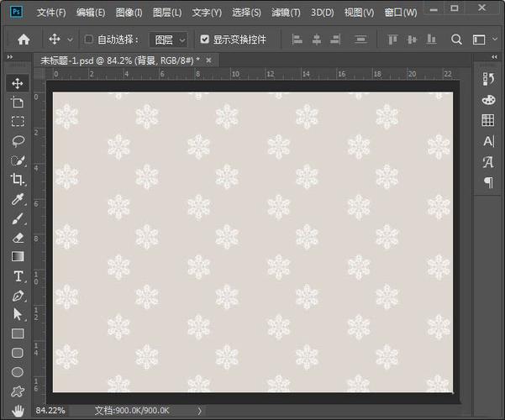Open the History panel icon

[x=488, y=79]
